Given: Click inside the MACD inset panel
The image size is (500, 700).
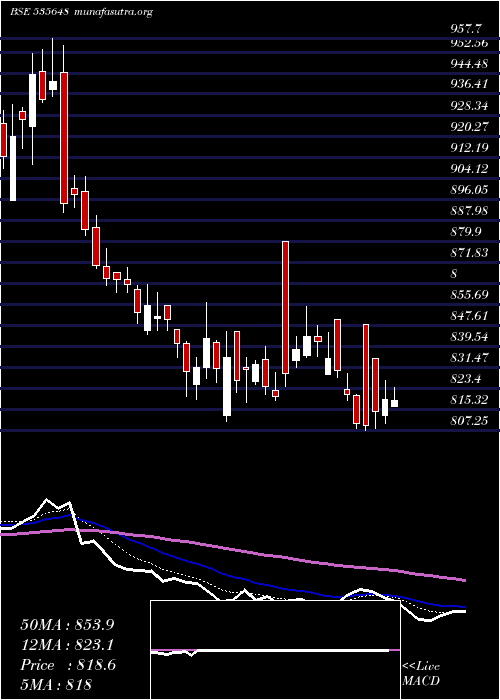Looking at the screenshot, I should click(x=275, y=650).
